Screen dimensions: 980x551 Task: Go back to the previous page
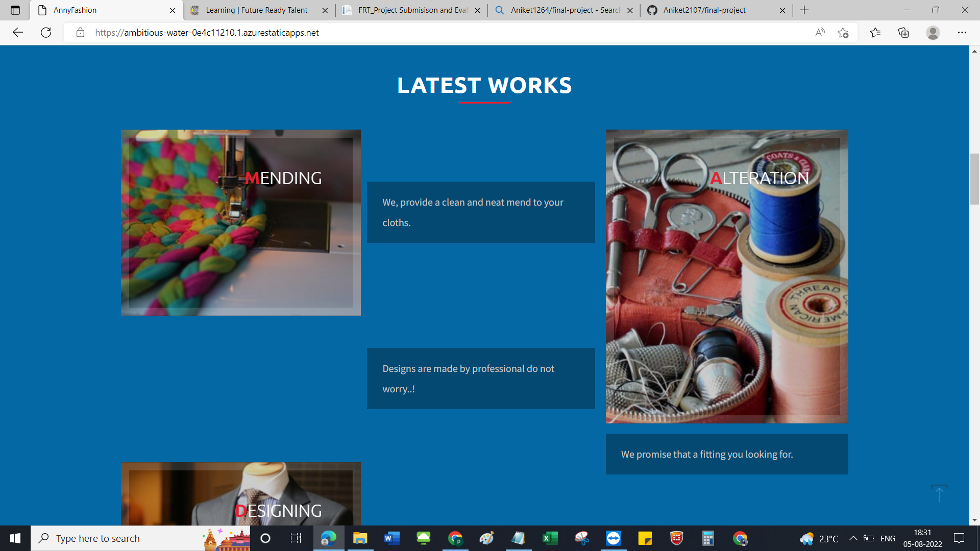[x=18, y=33]
